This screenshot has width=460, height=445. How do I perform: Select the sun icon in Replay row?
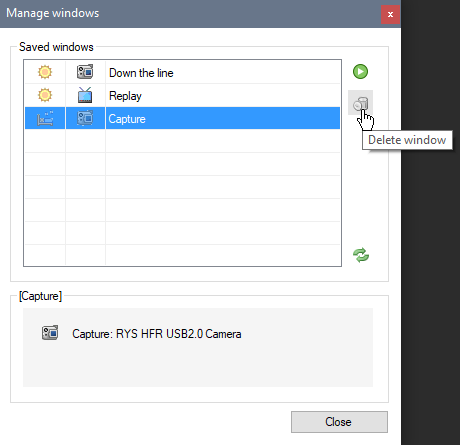(x=45, y=95)
